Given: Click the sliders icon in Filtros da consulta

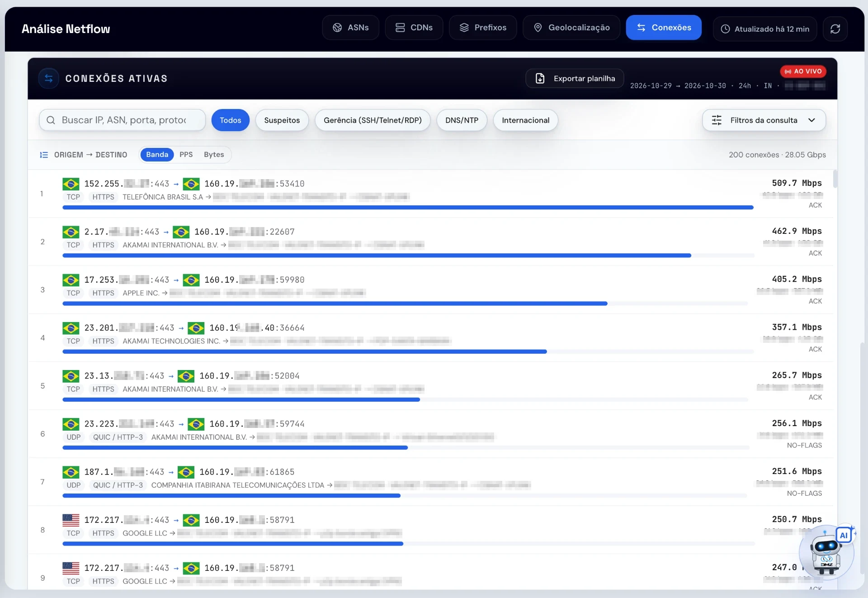Looking at the screenshot, I should tap(717, 120).
